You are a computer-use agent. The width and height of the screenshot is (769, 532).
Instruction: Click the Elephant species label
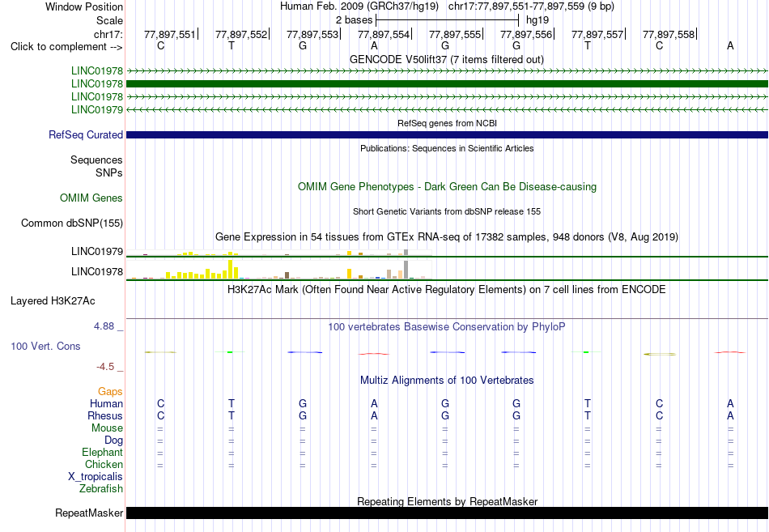tap(103, 452)
